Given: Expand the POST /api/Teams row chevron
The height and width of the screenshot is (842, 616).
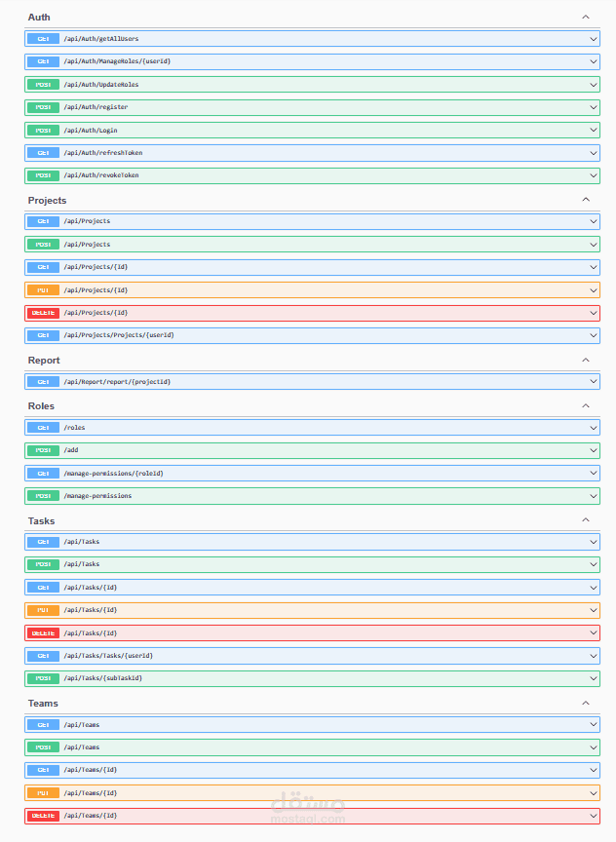Looking at the screenshot, I should 594,747.
